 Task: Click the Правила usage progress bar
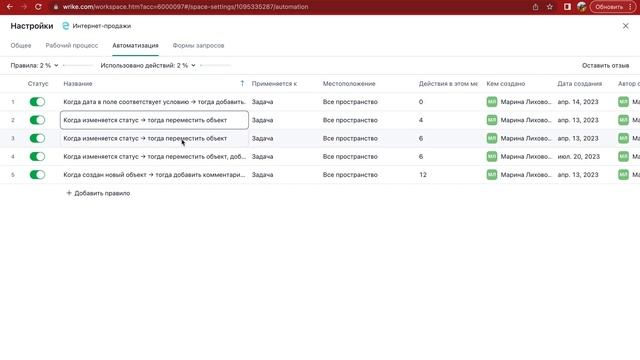tap(78, 65)
